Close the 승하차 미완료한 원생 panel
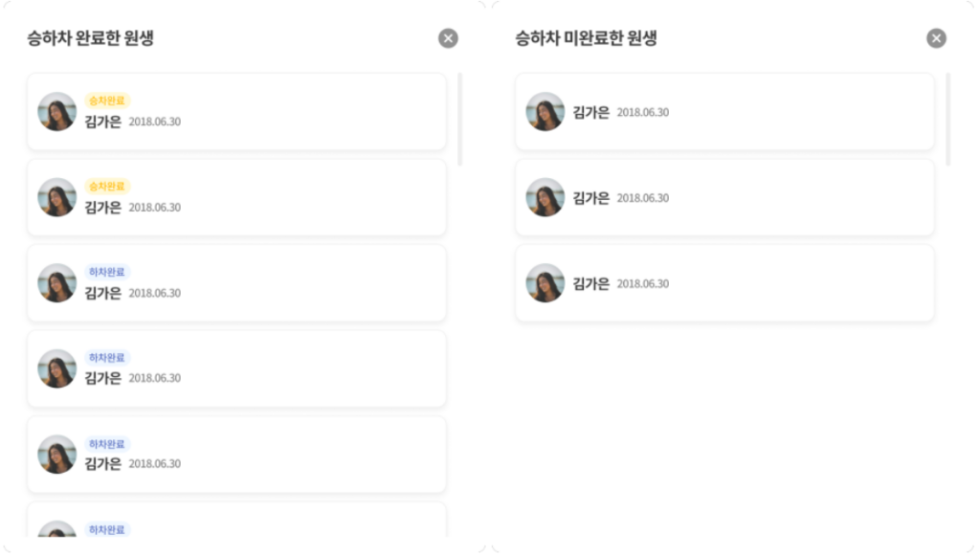 click(936, 38)
